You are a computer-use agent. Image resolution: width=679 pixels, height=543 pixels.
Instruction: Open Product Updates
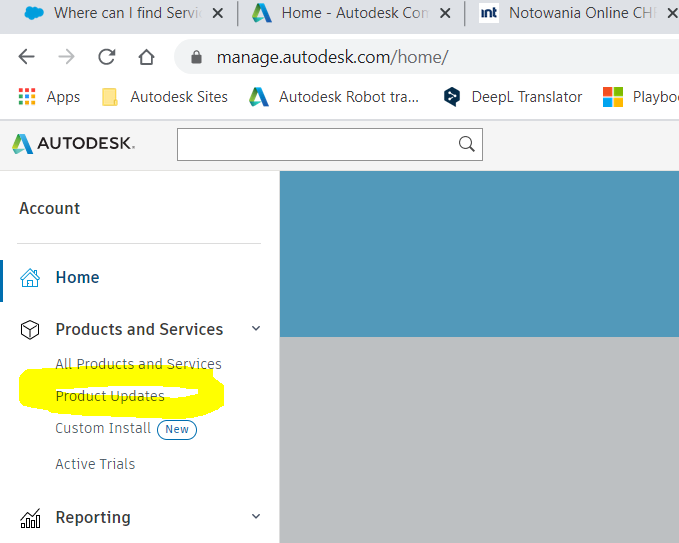tap(110, 396)
